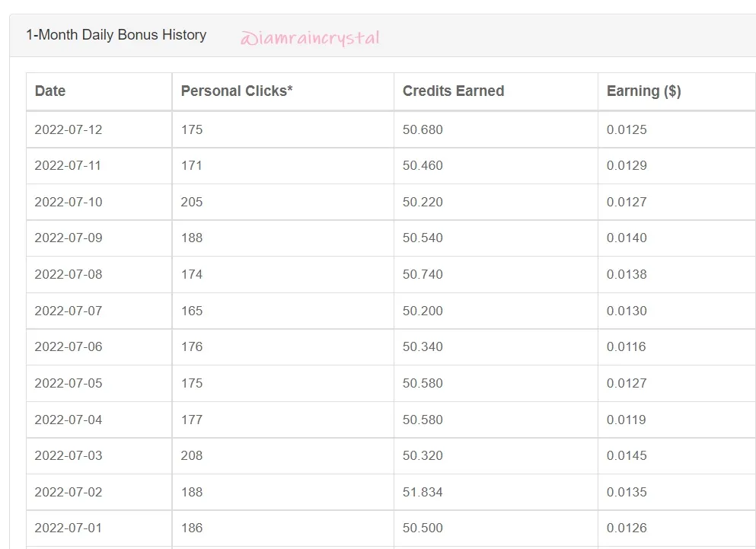Click the 1-Month Daily Bonus History title
756x549 pixels.
click(116, 35)
